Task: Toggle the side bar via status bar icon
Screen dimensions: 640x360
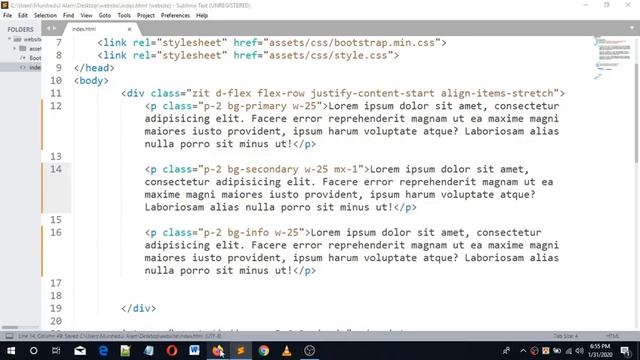Action: tap(9, 336)
